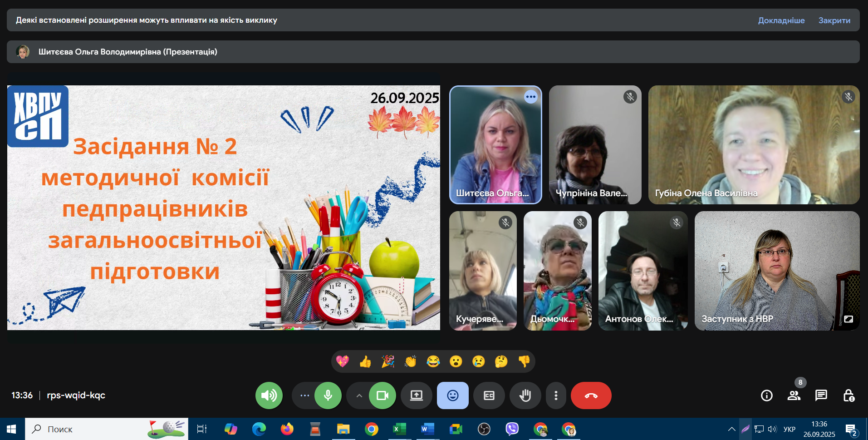Screen dimensions: 868x440
Task: Open audio settings three-dot menu
Action: (x=304, y=396)
